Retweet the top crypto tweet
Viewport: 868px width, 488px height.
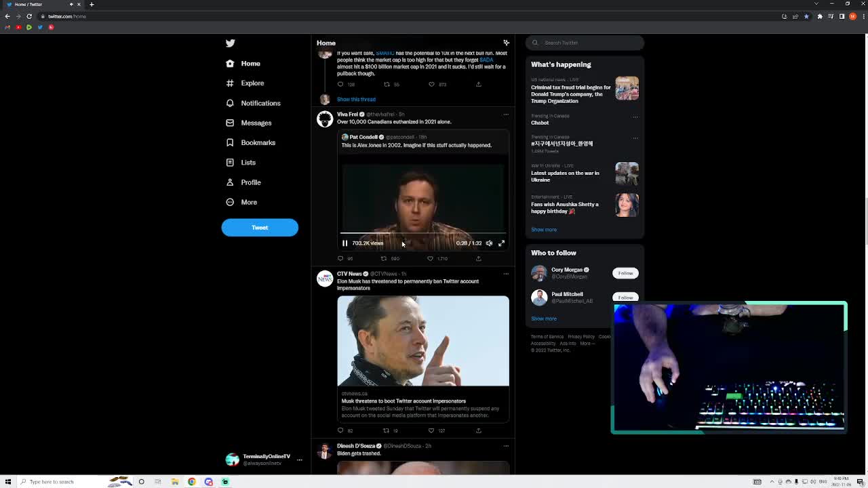coord(387,84)
